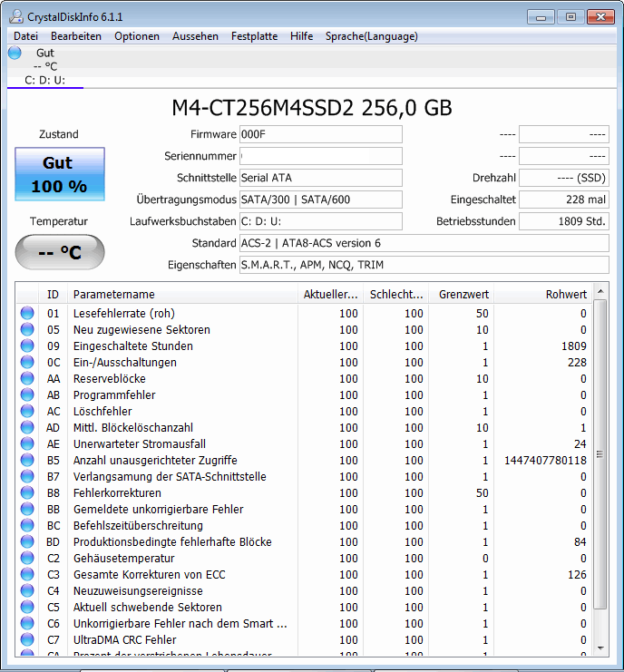Select the Grenzwert value 50 for Fehlerkorrekturen
This screenshot has width=624, height=672.
click(x=483, y=492)
